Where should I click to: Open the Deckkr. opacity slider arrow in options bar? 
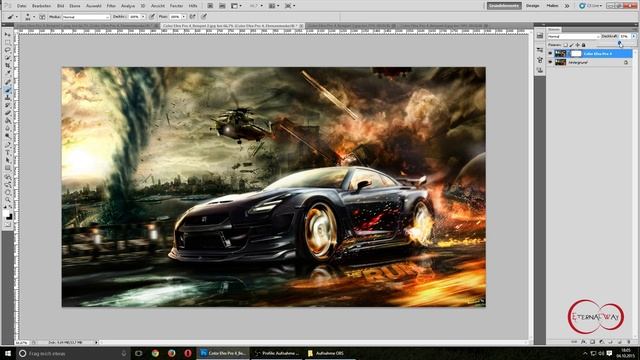coord(143,17)
